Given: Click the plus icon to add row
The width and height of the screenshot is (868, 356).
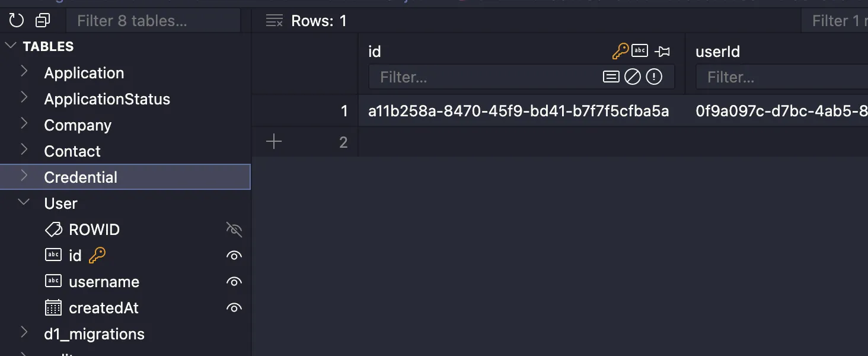Looking at the screenshot, I should [274, 142].
